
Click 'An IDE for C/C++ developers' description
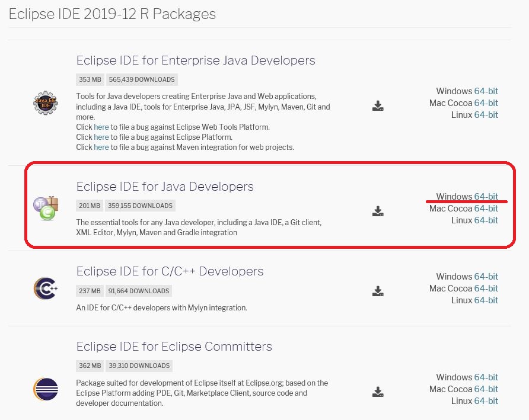(x=161, y=308)
